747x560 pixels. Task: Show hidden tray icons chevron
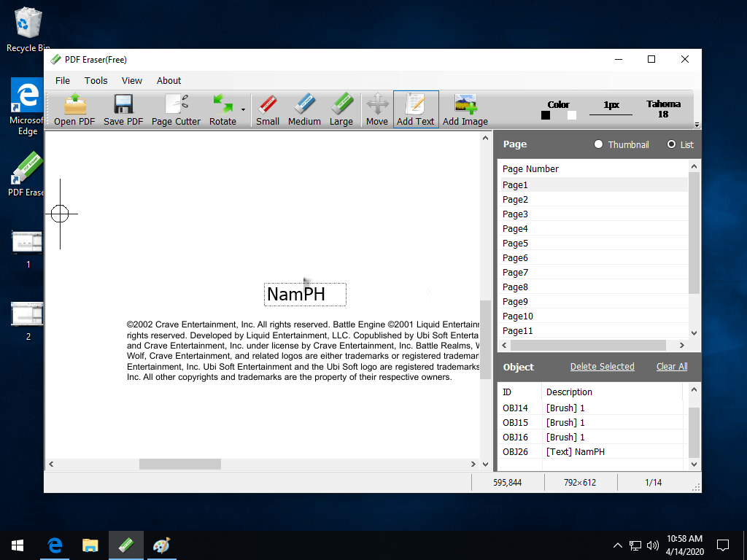pyautogui.click(x=617, y=545)
